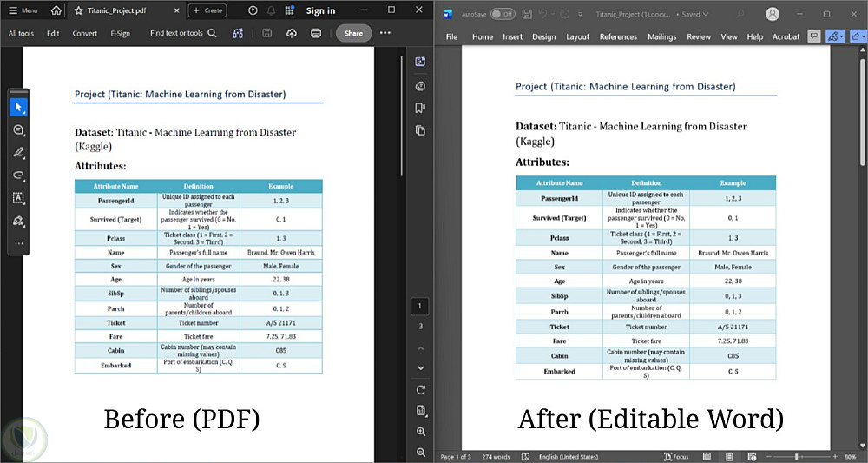Open the Editing mode dropdown in Word
Viewport: 868px width, 463px height.
pyautogui.click(x=835, y=36)
